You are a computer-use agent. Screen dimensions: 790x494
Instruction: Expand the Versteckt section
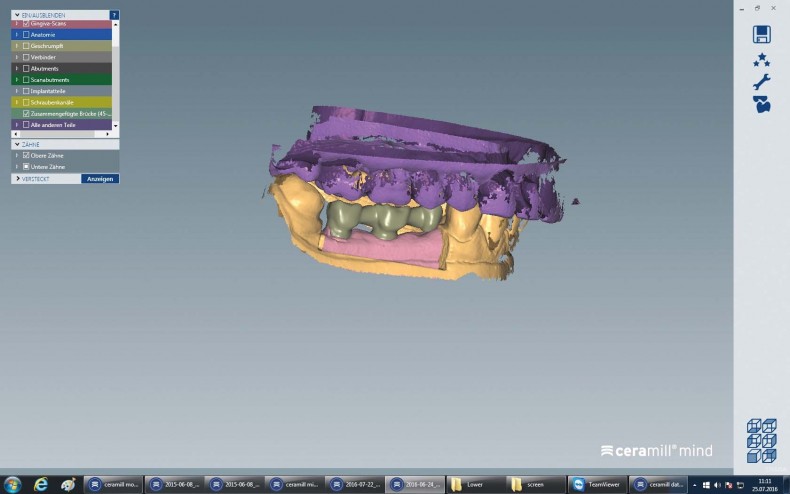(18, 178)
